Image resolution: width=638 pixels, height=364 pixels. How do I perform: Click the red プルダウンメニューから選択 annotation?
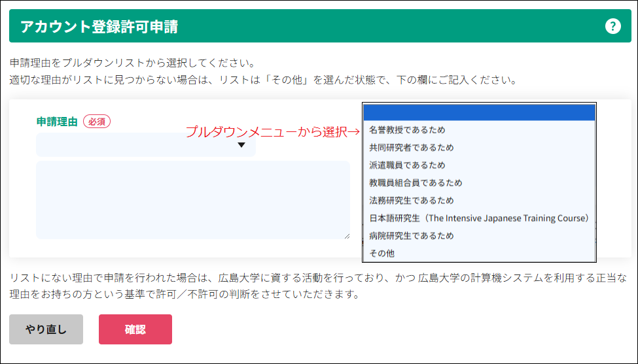click(272, 131)
